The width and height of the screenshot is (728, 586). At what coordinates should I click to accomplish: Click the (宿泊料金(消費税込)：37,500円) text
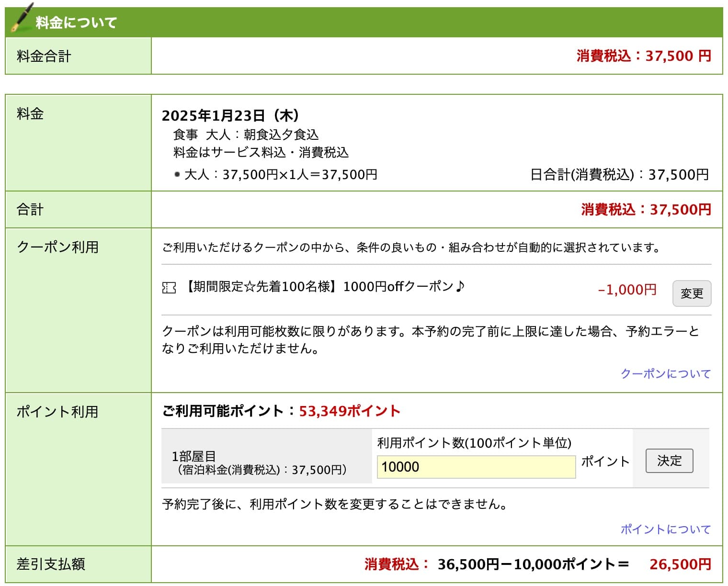262,470
